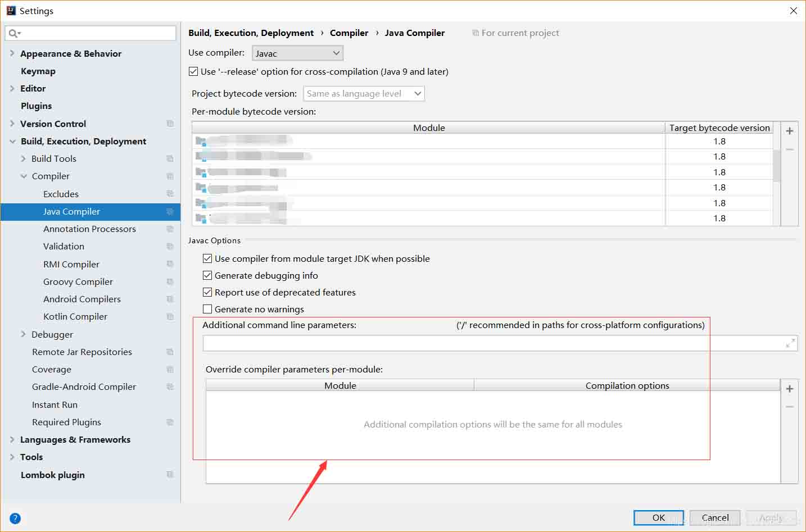Image resolution: width=806 pixels, height=532 pixels.
Task: Open the Keymap settings page
Action: (x=38, y=71)
